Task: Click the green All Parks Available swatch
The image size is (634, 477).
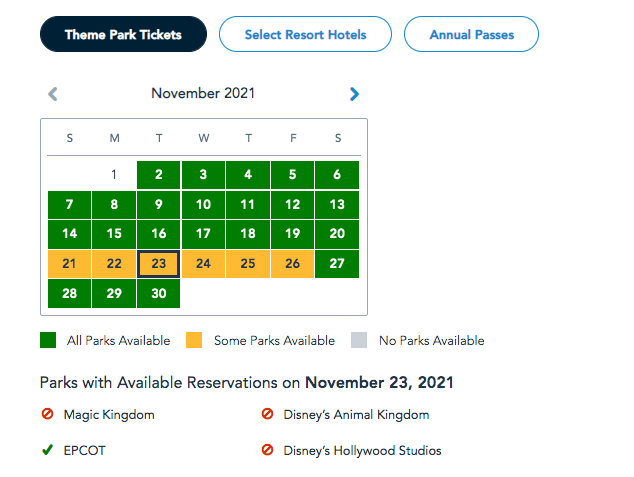Action: point(48,340)
